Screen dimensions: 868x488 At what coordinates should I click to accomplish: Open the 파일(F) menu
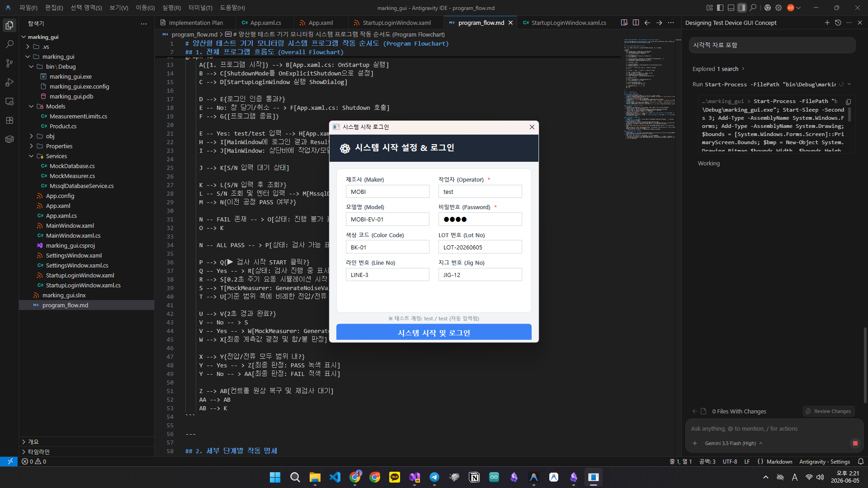pyautogui.click(x=28, y=8)
